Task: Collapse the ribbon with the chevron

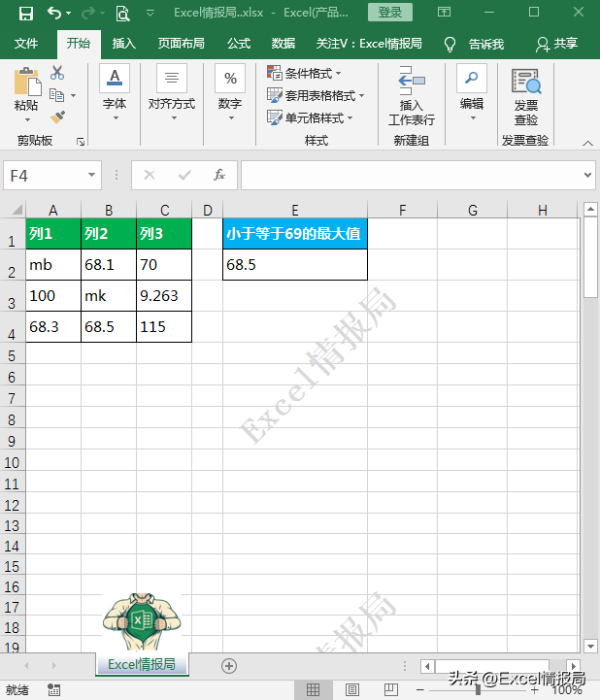Action: [x=588, y=144]
